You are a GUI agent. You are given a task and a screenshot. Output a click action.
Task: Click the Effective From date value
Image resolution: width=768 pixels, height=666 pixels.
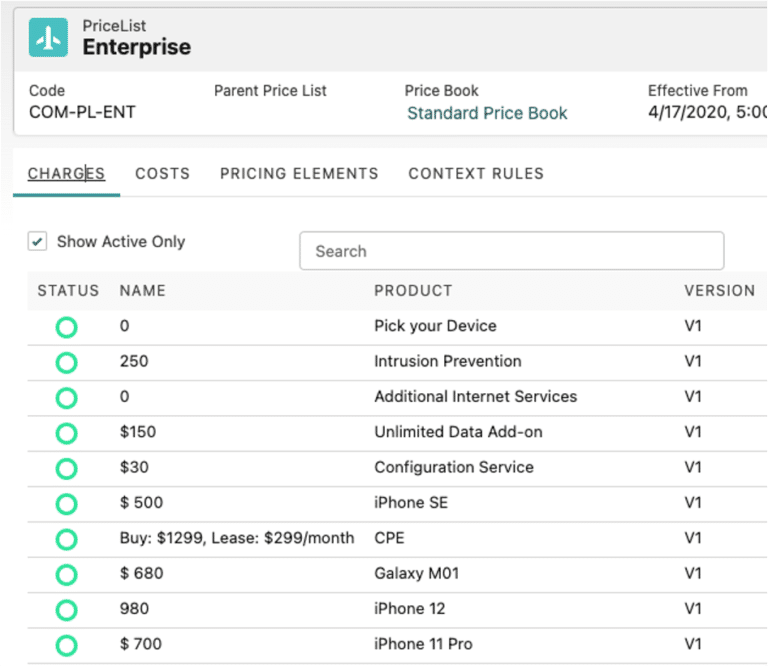(x=707, y=112)
